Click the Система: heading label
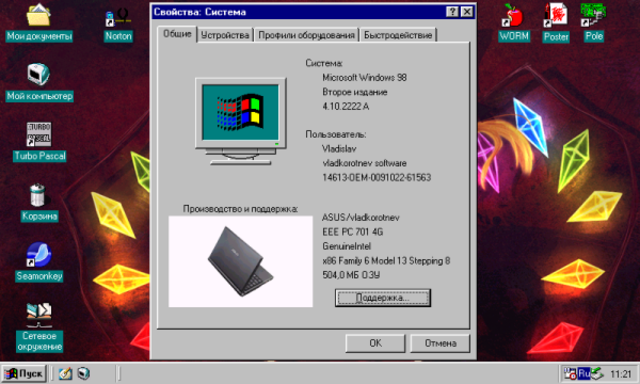The width and height of the screenshot is (640, 384). click(324, 63)
